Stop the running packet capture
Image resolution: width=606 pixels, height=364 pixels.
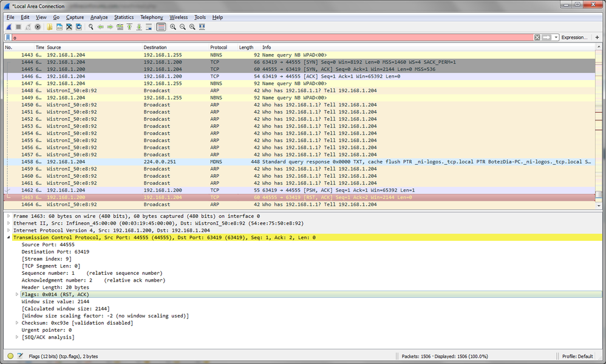click(18, 27)
